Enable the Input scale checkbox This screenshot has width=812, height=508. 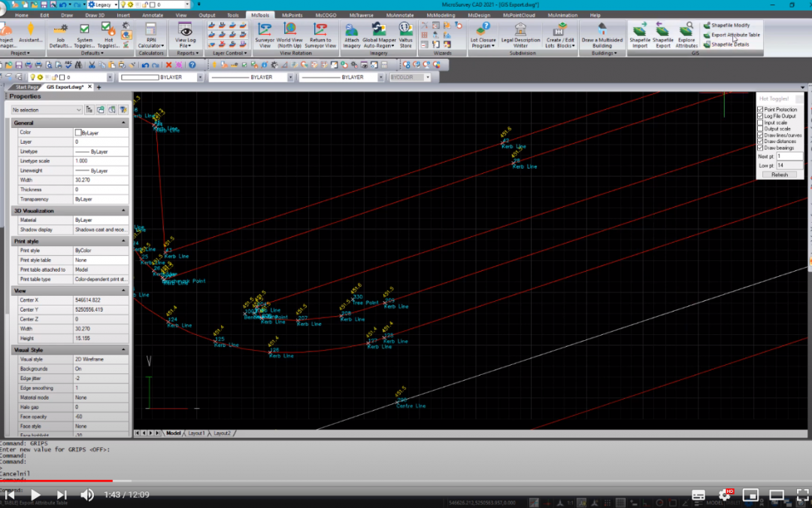pos(760,123)
